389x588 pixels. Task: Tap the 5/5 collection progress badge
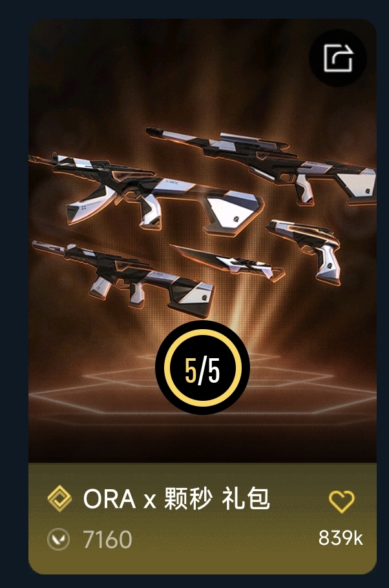point(202,367)
